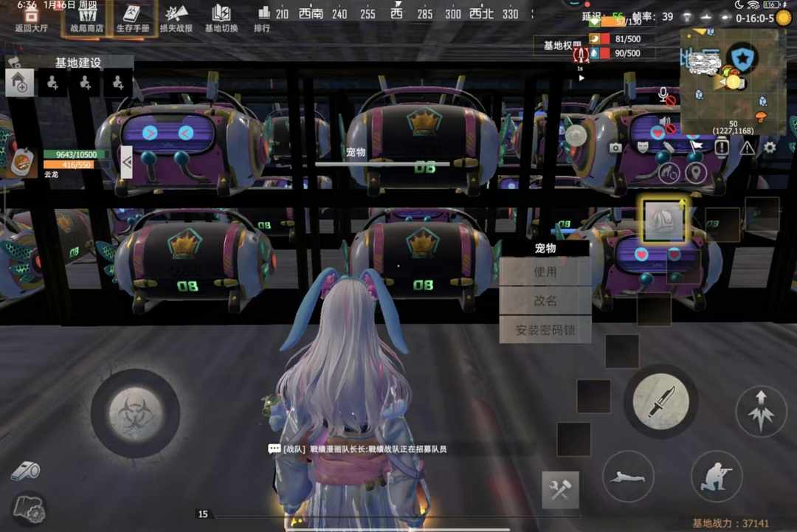Viewport: 797px width, 532px height.
Task: Select 改名 in the pet menu
Action: tap(545, 300)
